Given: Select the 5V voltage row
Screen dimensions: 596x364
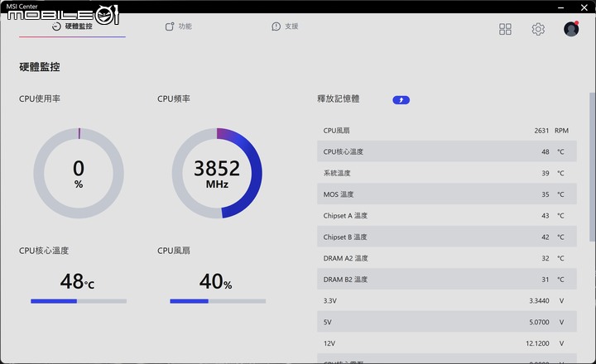Looking at the screenshot, I should (447, 322).
